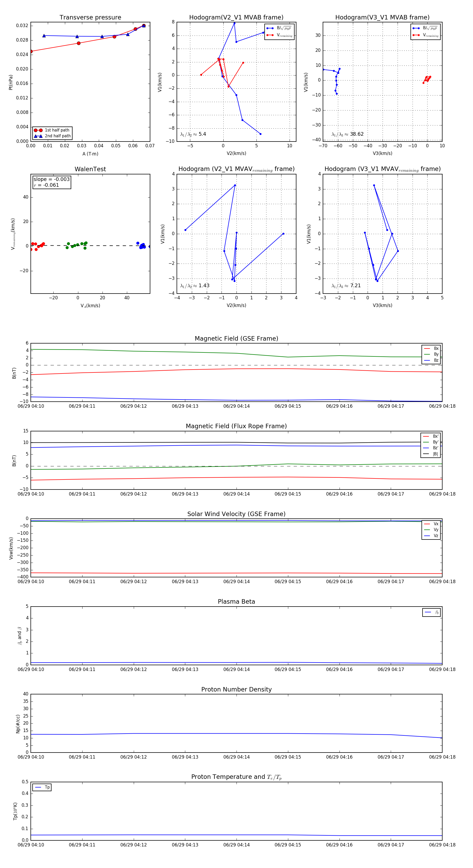
Task: Click 'V2(km/s)' label under V2_V1 MVAV remaining hodogram
Action: pyautogui.click(x=236, y=305)
